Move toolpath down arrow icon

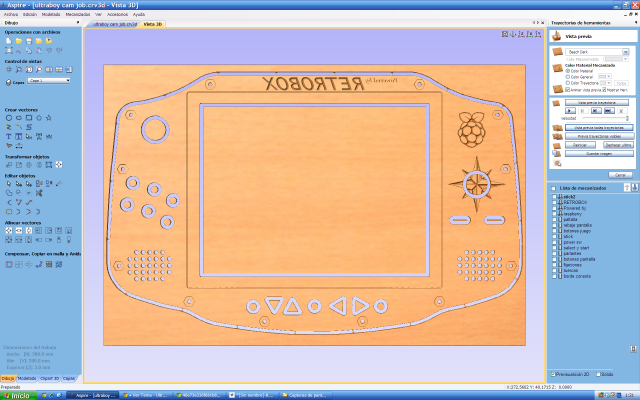(634, 188)
